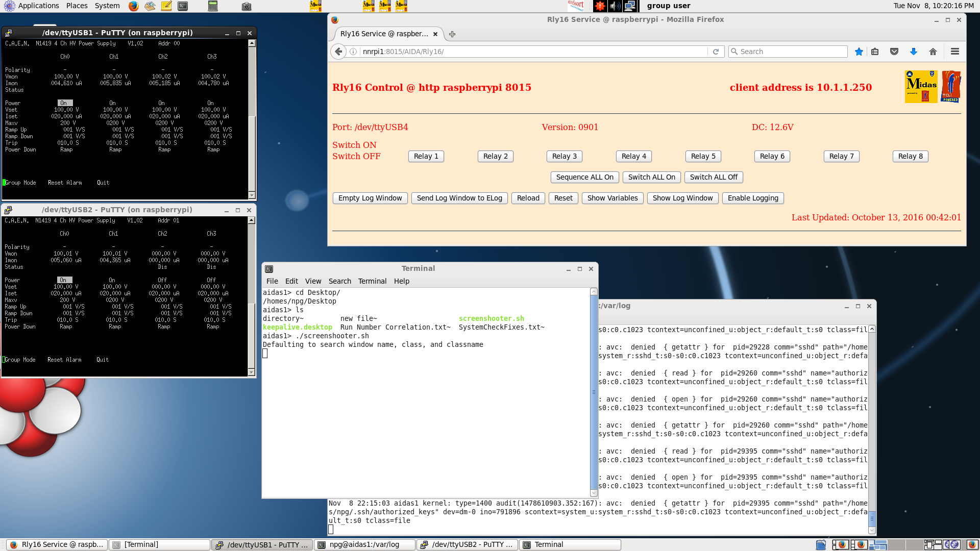The width and height of the screenshot is (980, 551).
Task: Click the Terminal window vertical scrollbar
Action: [594, 392]
